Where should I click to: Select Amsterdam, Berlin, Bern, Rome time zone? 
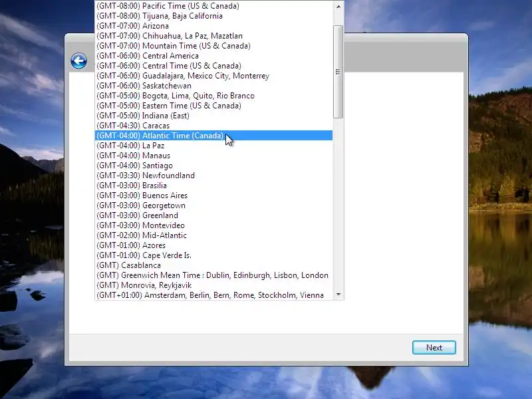[213, 295]
